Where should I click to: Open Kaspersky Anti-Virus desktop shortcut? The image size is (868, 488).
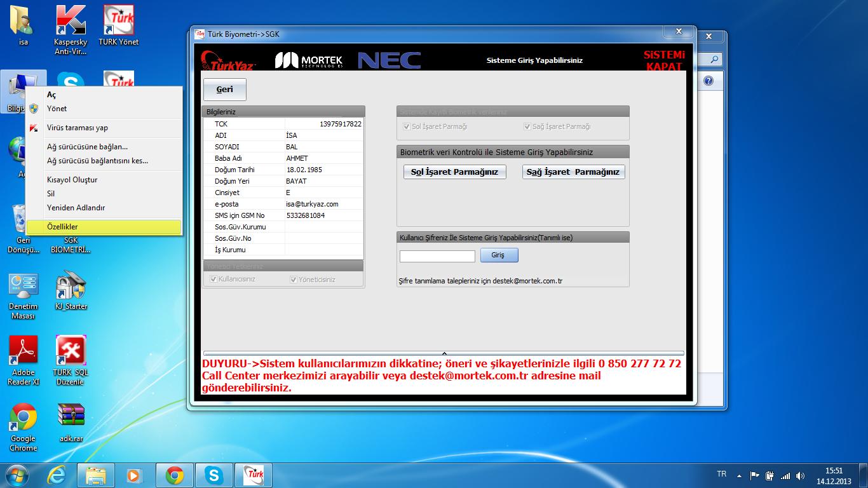point(71,29)
